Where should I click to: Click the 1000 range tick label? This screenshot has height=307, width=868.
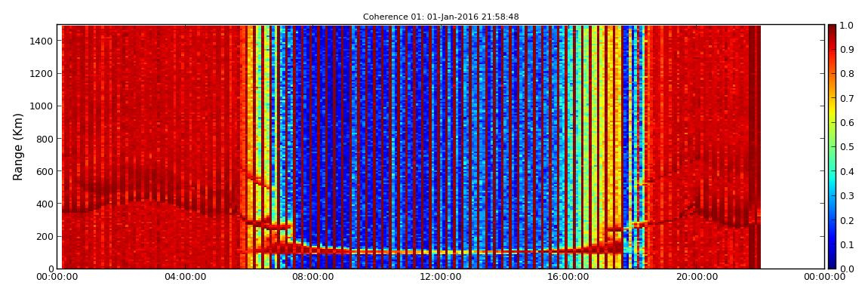pyautogui.click(x=42, y=106)
